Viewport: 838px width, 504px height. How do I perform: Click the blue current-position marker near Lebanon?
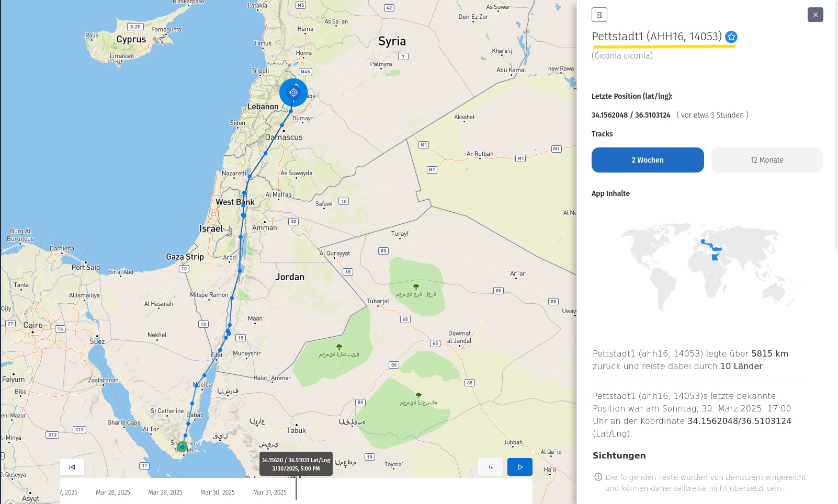293,93
